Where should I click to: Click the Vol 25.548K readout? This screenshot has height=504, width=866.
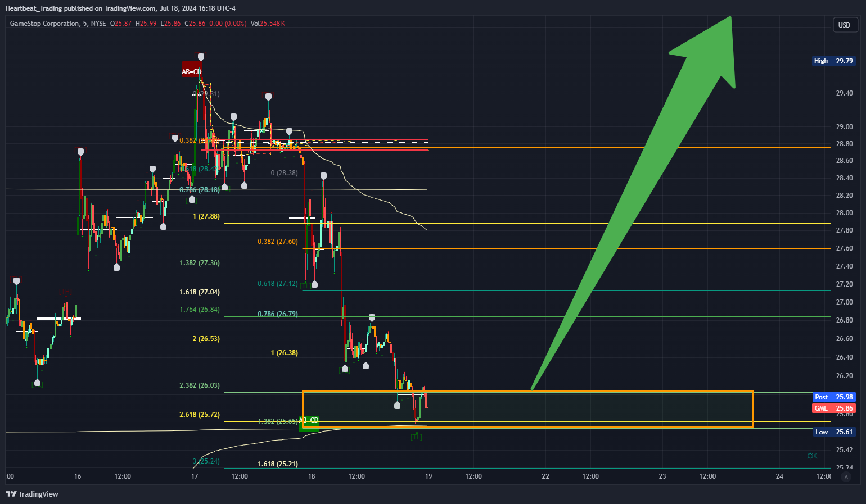point(268,24)
